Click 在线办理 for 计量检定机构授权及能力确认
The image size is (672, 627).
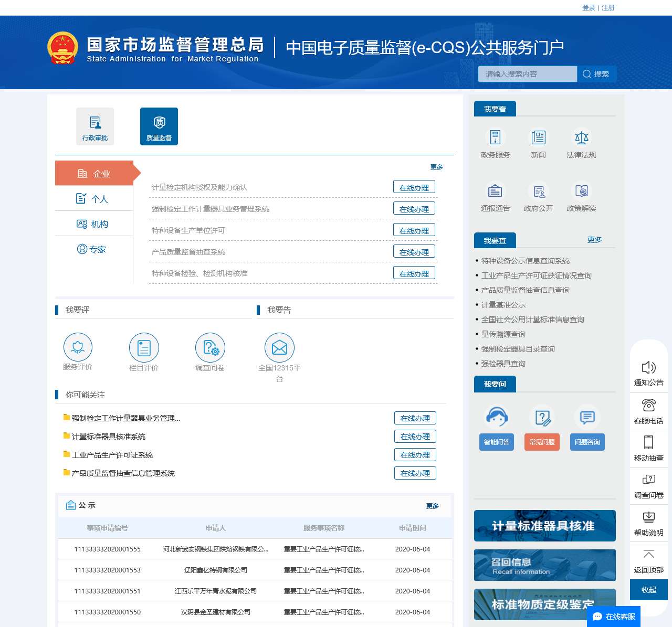tap(414, 187)
